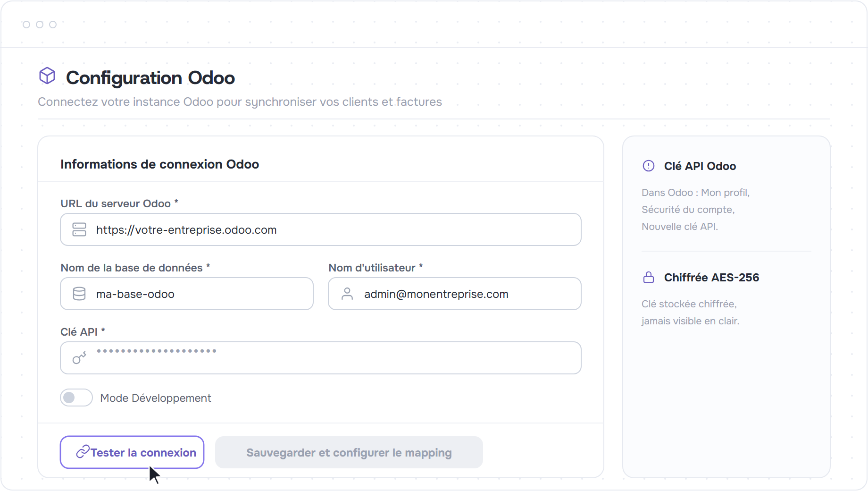Viewport: 868px width, 491px height.
Task: Click the third window control dot
Action: click(53, 25)
